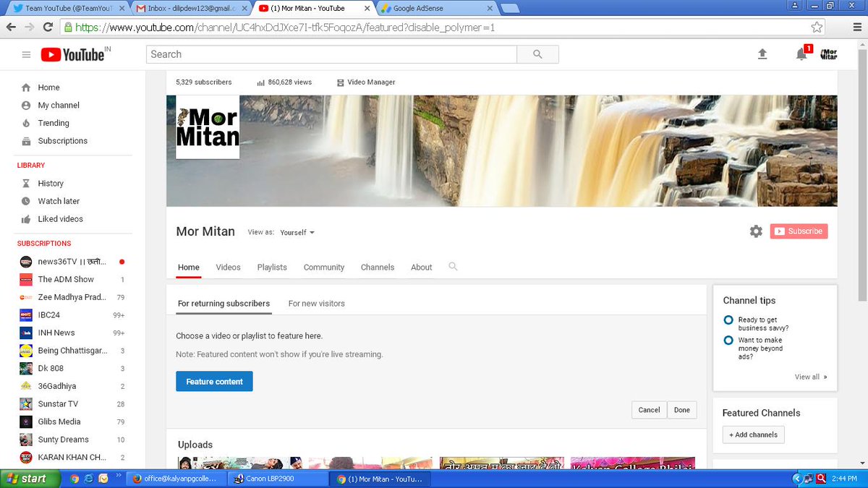The width and height of the screenshot is (868, 488).
Task: Open the notifications bell
Action: 801,54
